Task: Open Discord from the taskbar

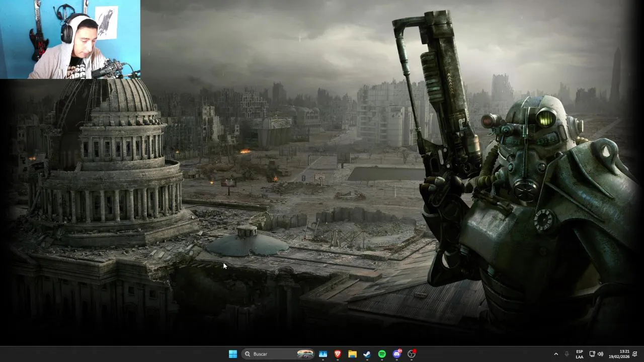Action: (397, 354)
